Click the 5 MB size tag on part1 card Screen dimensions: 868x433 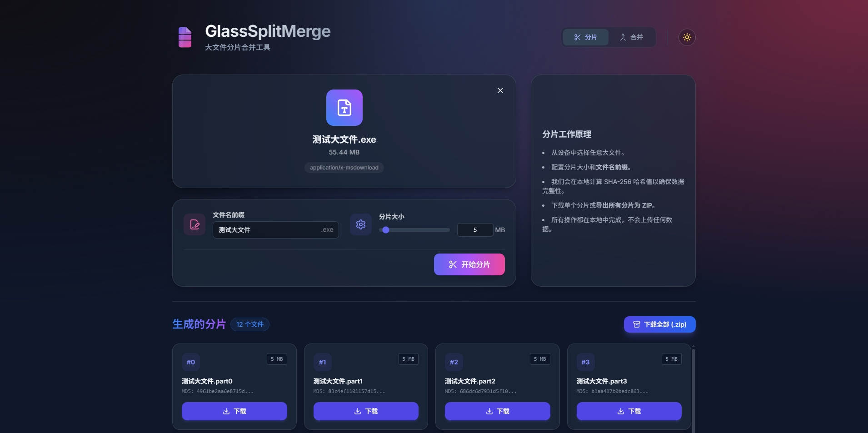click(409, 359)
